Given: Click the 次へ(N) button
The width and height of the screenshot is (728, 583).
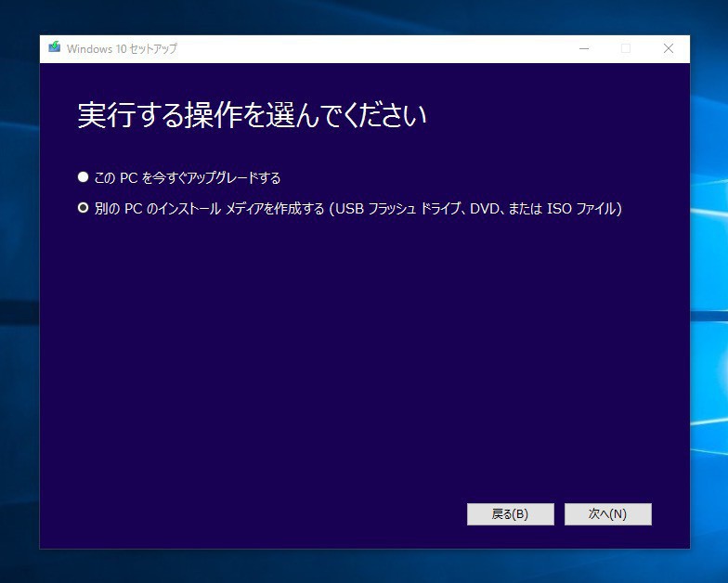Looking at the screenshot, I should [607, 514].
